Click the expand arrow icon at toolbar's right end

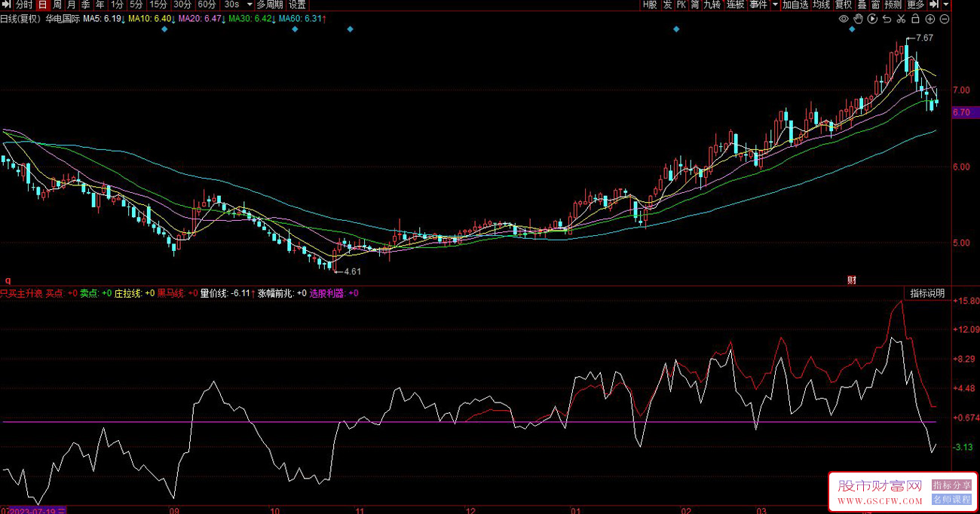[x=934, y=5]
